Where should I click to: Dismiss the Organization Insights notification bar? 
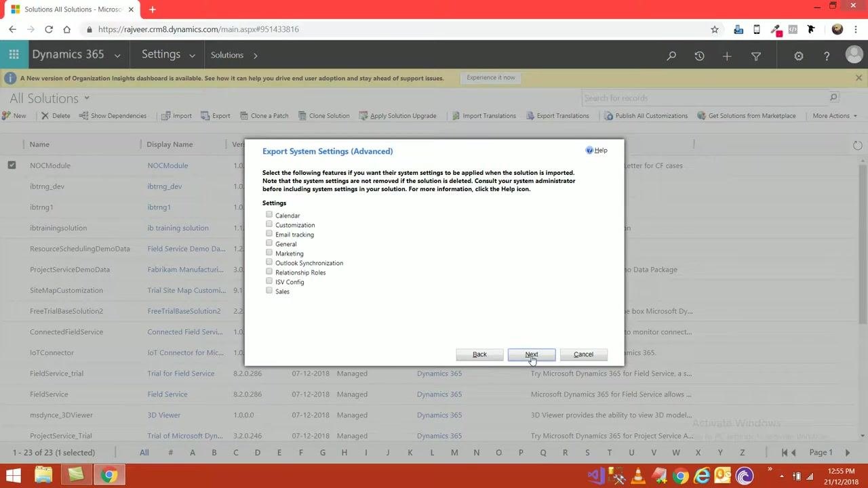pos(859,78)
